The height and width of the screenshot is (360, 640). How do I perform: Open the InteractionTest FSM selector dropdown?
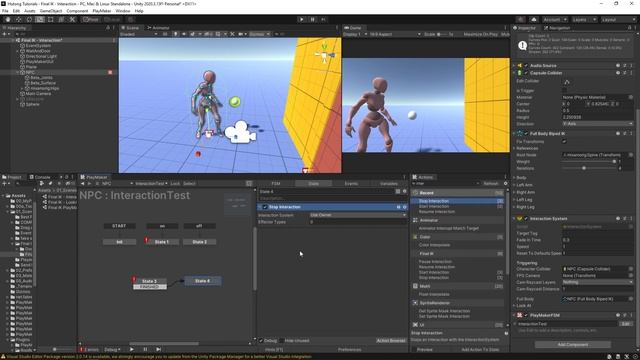tap(151, 184)
